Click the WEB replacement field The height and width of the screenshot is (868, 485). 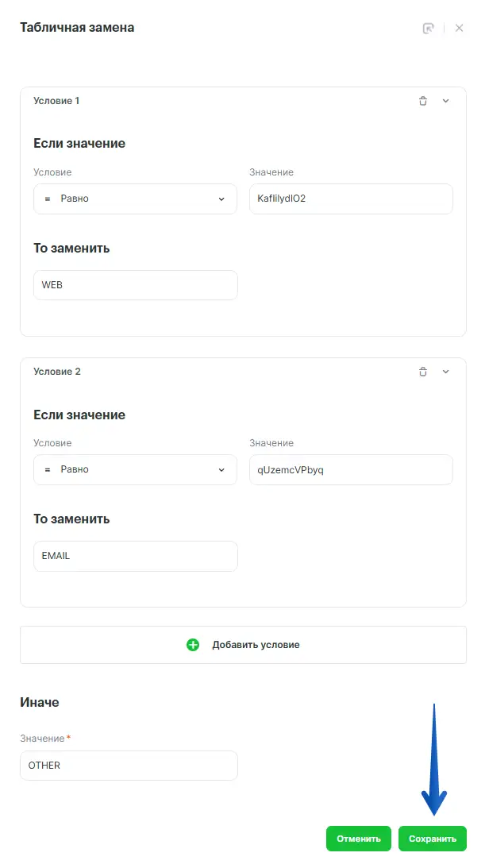click(135, 285)
